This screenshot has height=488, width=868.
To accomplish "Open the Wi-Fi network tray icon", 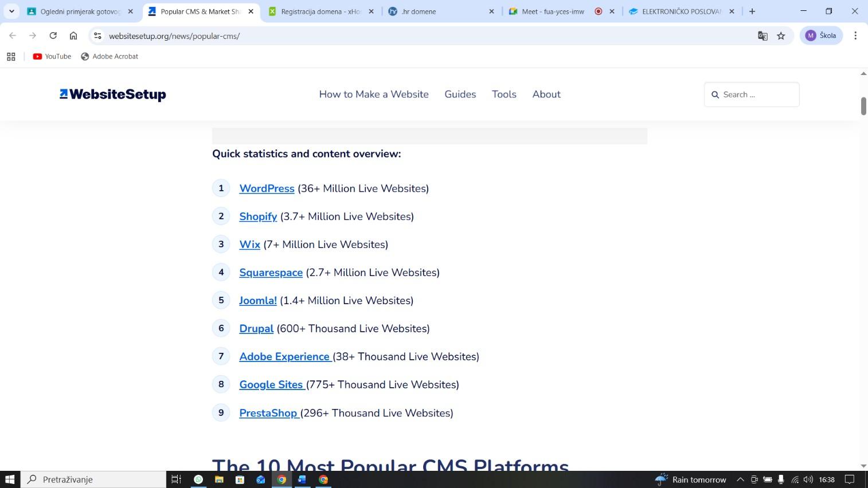I will 795,479.
